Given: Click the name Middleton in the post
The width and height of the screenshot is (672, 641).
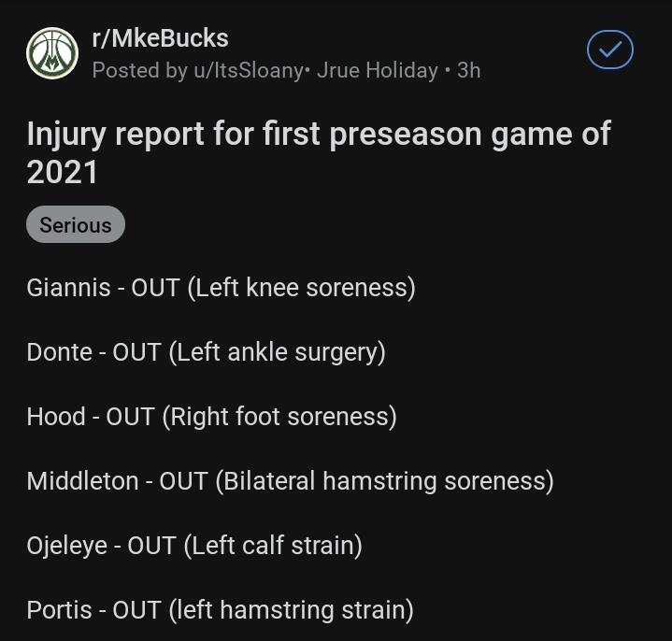Looking at the screenshot, I should click(x=82, y=481).
